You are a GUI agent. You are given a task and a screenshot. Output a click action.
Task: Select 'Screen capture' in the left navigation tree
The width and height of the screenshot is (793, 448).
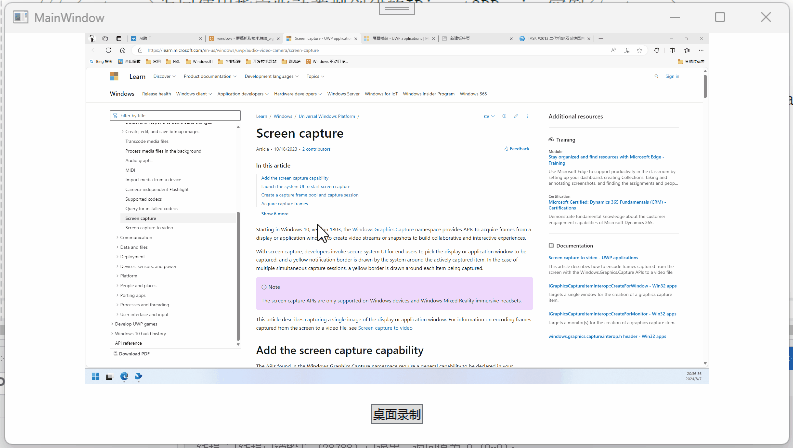[x=140, y=217]
